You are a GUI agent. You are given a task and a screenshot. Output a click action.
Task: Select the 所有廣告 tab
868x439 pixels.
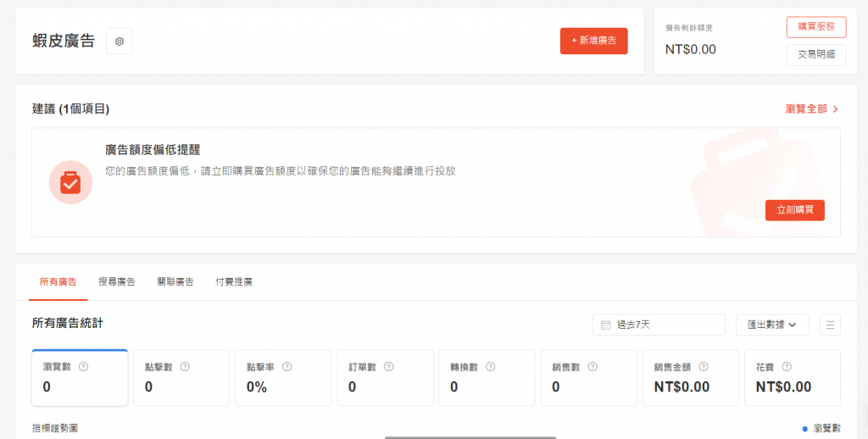[x=58, y=281]
